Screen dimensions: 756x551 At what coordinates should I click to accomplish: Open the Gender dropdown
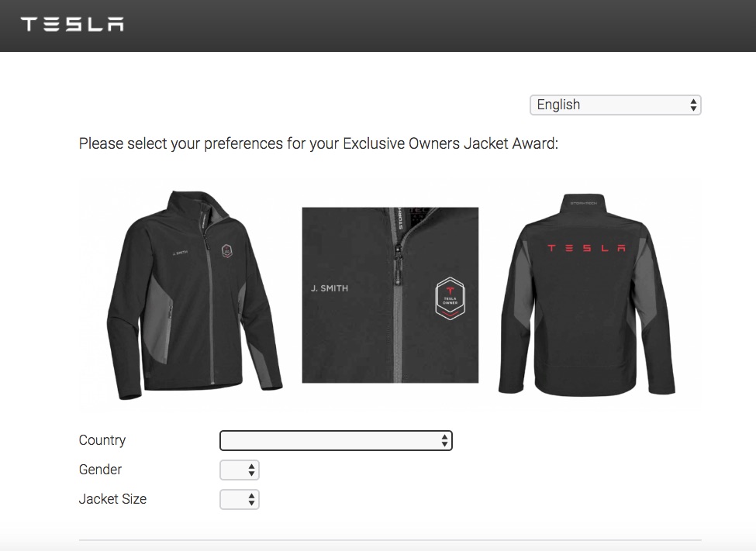coord(239,470)
